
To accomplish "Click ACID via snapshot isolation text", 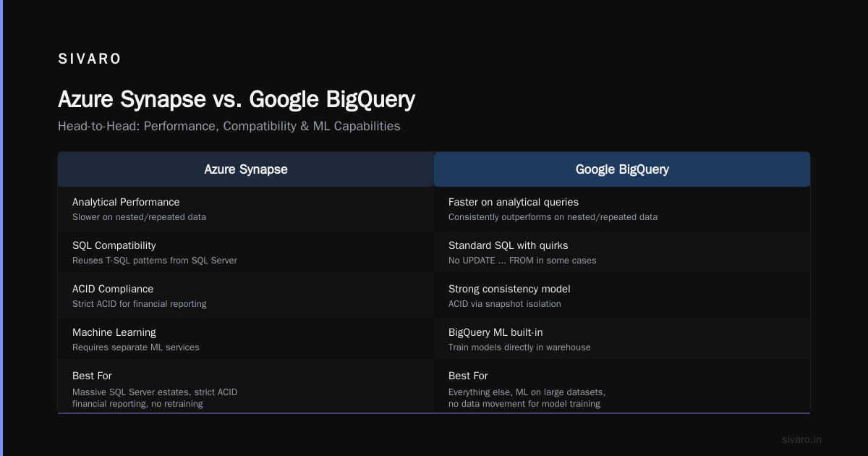I will tap(505, 304).
